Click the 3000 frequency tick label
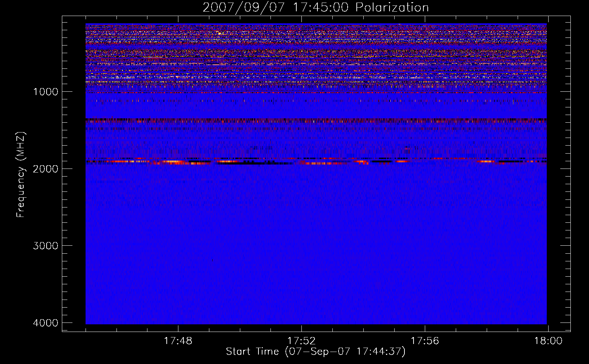The image size is (589, 364). (46, 246)
